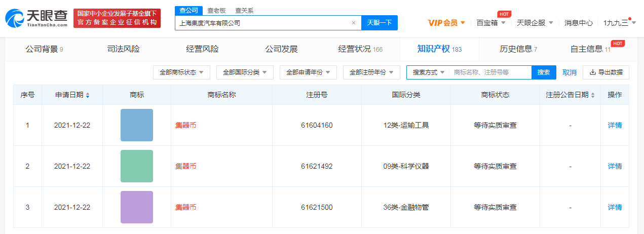Open the 经营状况 tab
Screen dimensions: 644x234
(360, 49)
